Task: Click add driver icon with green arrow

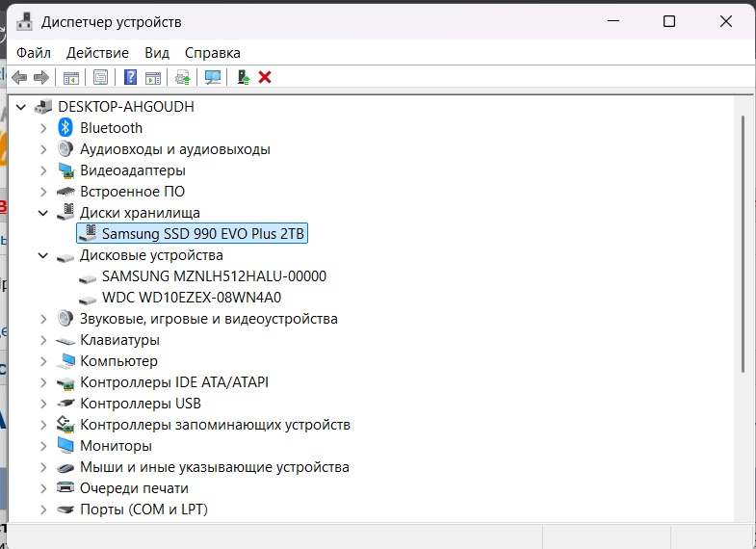Action: [x=244, y=77]
